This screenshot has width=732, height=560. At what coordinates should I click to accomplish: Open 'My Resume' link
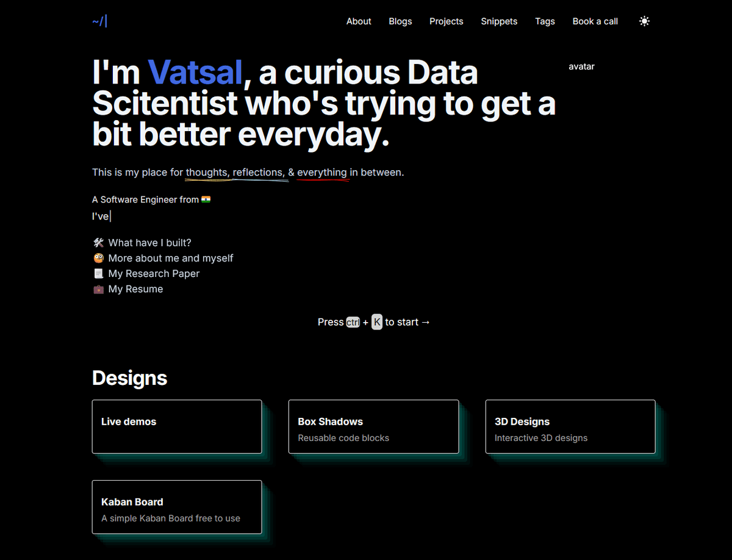(x=135, y=289)
